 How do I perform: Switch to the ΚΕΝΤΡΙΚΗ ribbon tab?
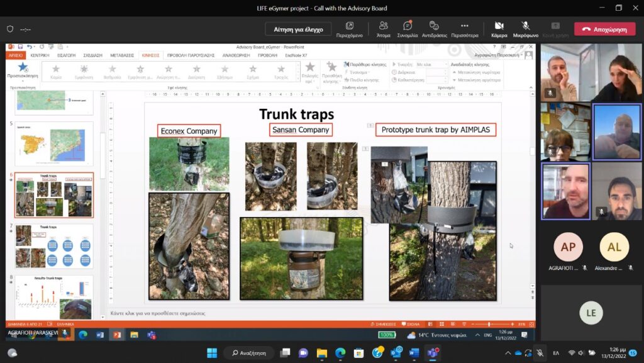pyautogui.click(x=40, y=55)
